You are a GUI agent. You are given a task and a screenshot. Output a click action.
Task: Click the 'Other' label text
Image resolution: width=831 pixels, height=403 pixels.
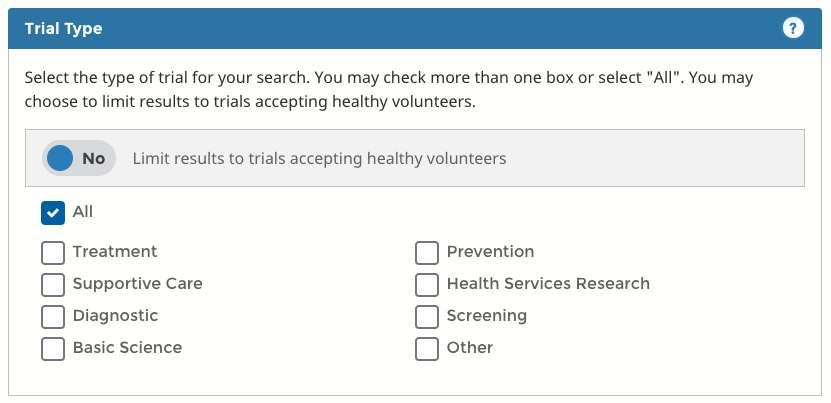pyautogui.click(x=470, y=348)
